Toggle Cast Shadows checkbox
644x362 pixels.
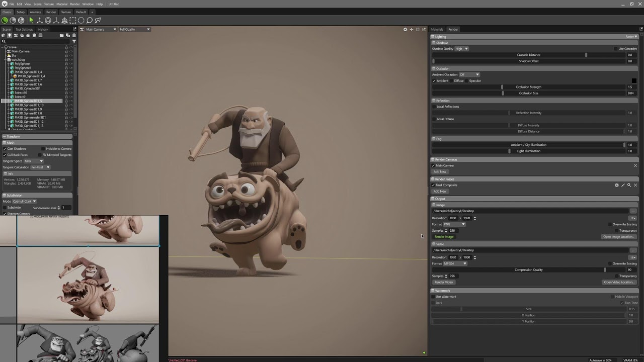[x=5, y=149]
